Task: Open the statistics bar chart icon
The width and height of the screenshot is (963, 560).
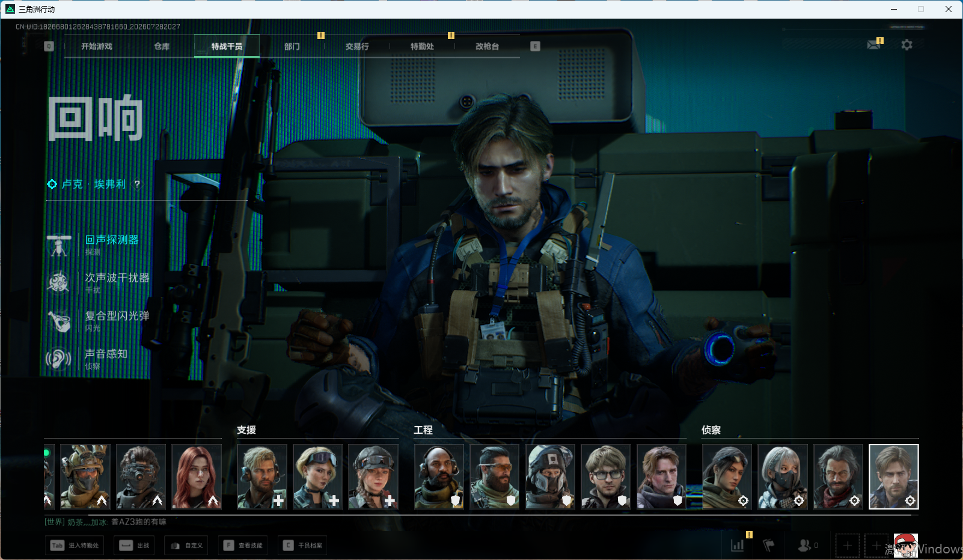Action: tap(738, 545)
